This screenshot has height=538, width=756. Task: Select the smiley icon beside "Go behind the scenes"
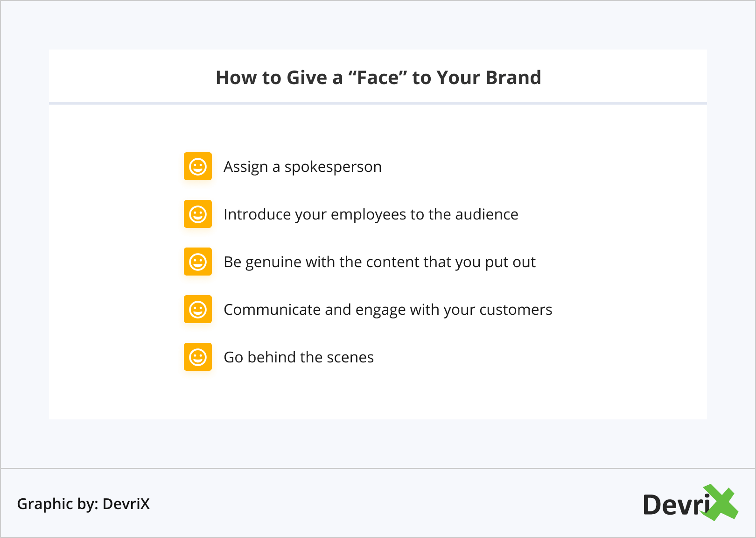[198, 357]
